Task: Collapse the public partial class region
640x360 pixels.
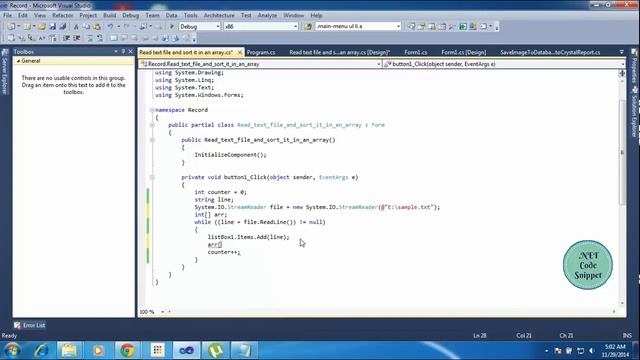Action: [152, 125]
